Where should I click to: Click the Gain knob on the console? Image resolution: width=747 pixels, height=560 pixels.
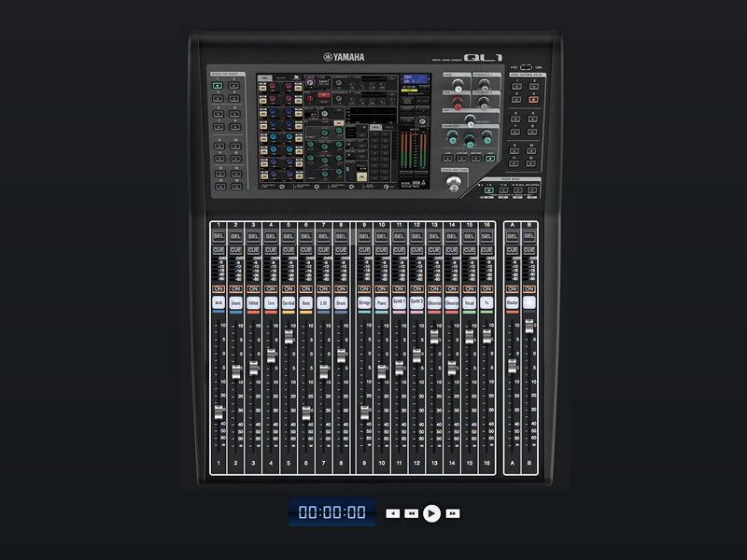coord(458,85)
